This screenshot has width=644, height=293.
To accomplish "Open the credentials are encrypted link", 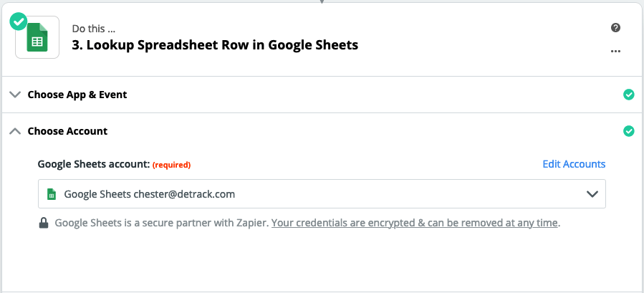I will click(x=415, y=223).
